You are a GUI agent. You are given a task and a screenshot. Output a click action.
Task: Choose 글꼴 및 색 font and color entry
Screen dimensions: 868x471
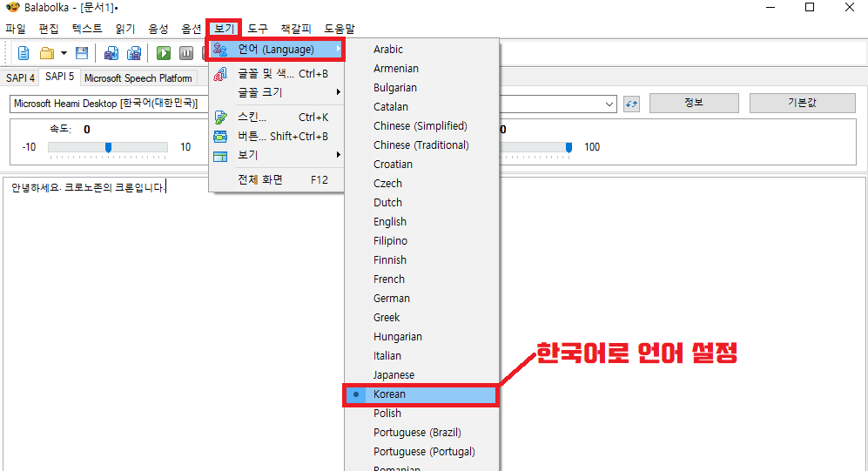(x=276, y=74)
